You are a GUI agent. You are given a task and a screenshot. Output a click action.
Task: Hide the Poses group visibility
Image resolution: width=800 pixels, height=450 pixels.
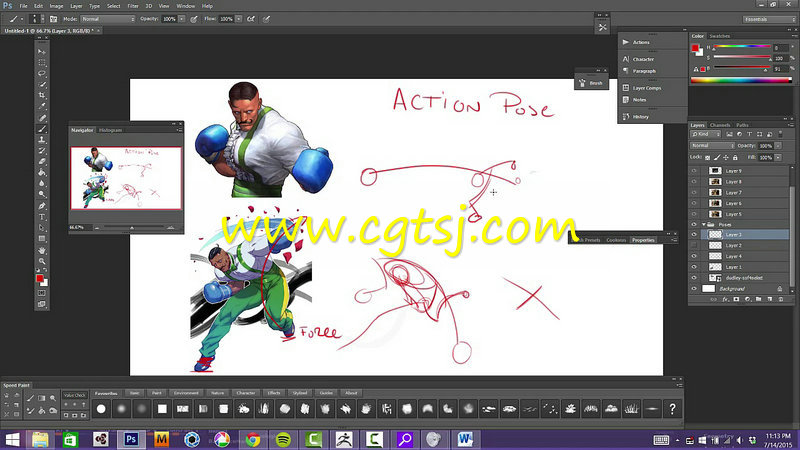pyautogui.click(x=694, y=224)
